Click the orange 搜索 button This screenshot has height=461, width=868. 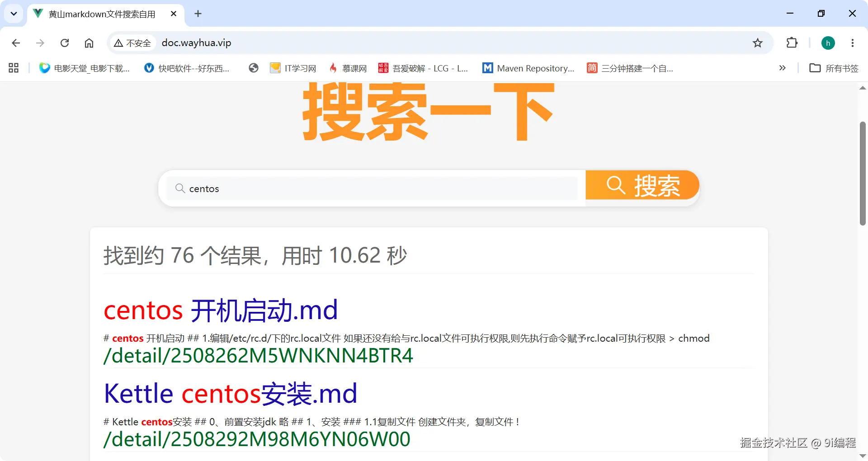click(642, 185)
